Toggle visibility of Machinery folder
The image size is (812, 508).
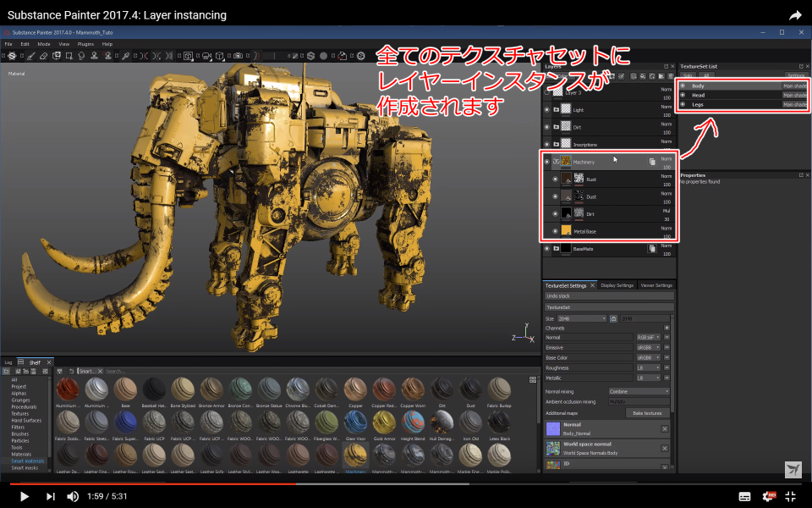[547, 162]
